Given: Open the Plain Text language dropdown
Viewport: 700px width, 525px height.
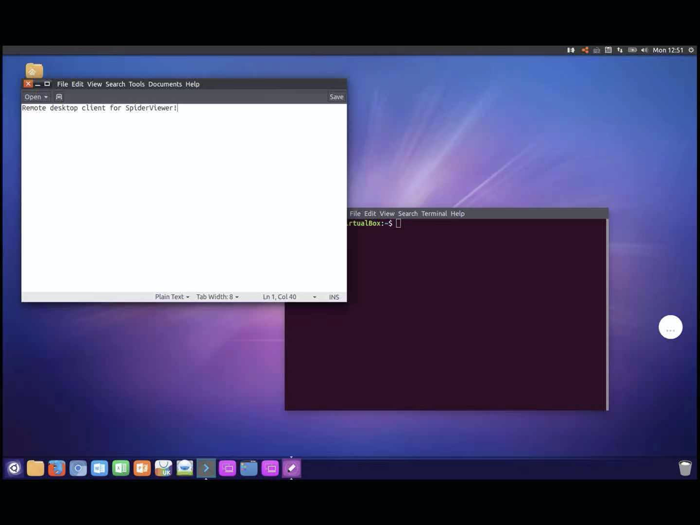Looking at the screenshot, I should pos(172,297).
